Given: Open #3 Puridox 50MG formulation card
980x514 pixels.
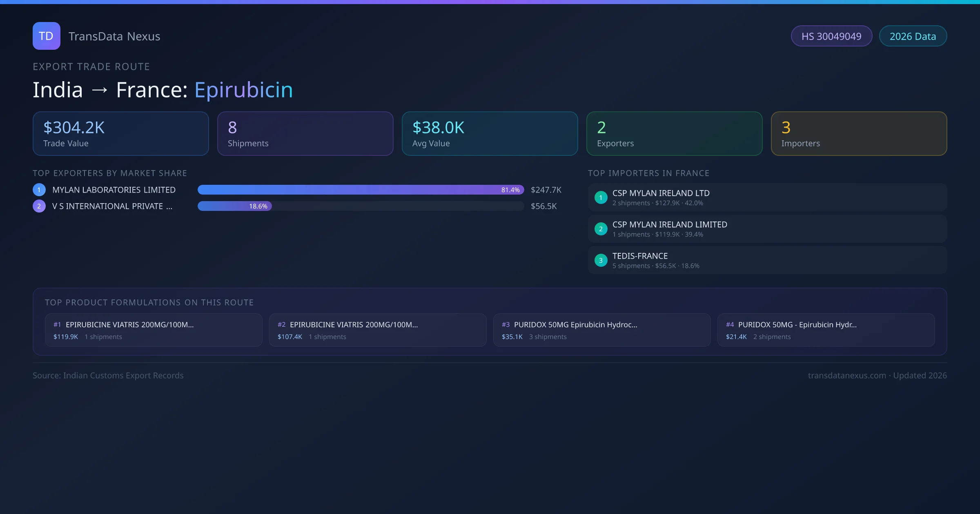Looking at the screenshot, I should pyautogui.click(x=601, y=330).
